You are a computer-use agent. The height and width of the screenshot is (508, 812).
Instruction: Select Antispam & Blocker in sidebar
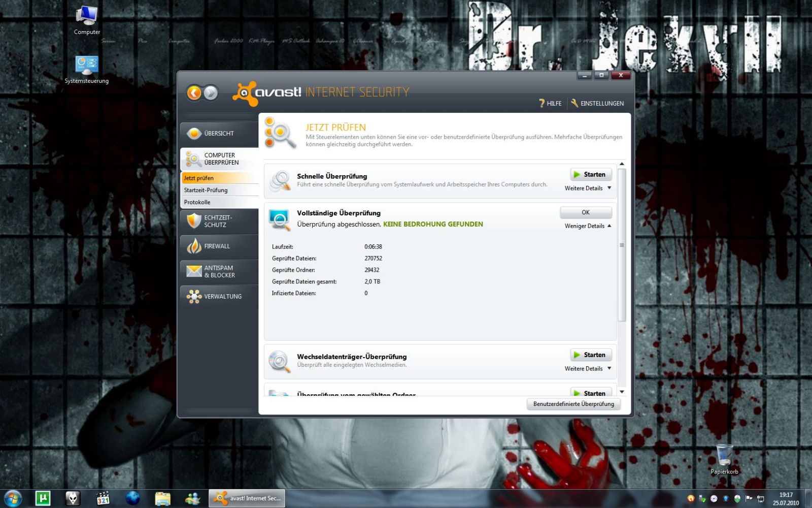coord(219,272)
